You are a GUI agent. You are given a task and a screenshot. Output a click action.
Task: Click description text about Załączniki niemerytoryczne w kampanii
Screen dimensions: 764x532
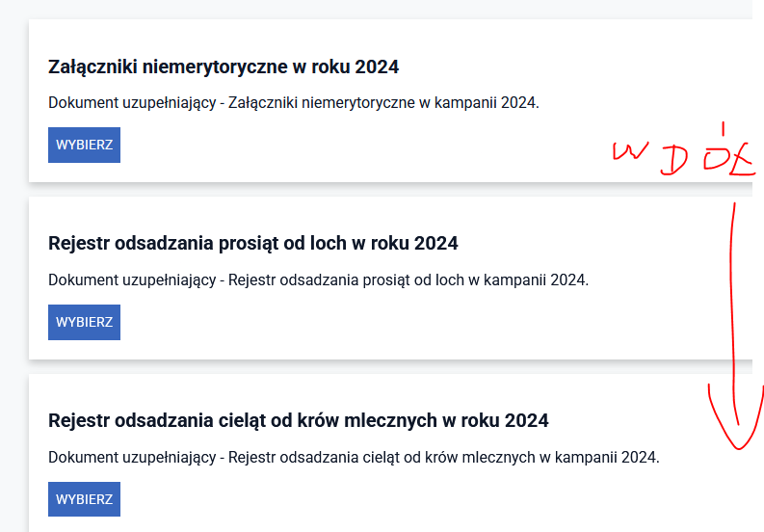click(x=294, y=103)
